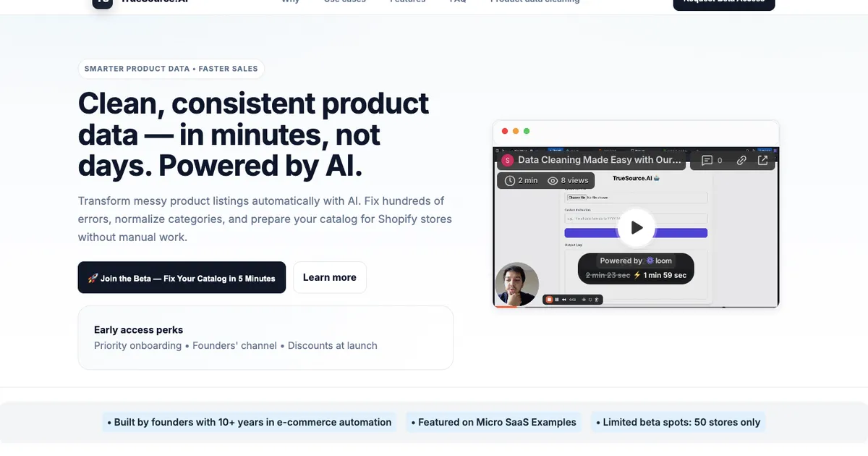The width and height of the screenshot is (868, 456).
Task: Click the Early access perks card
Action: [x=265, y=337]
